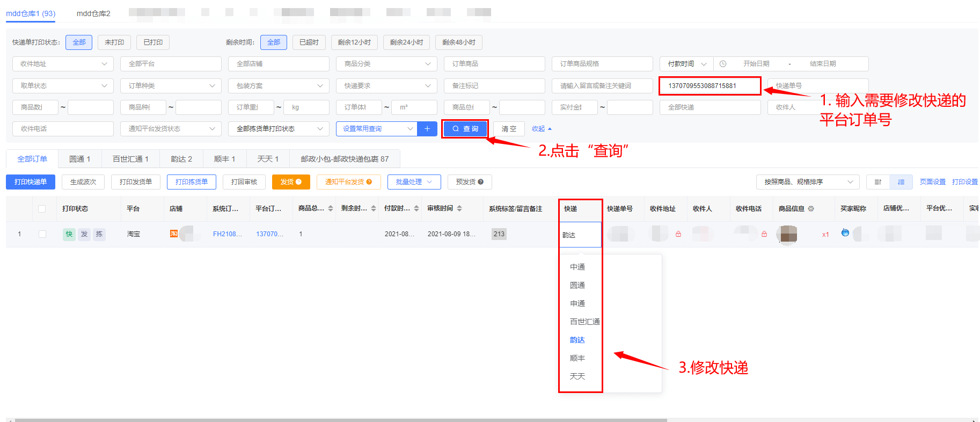Click the collapse arrow next to 收起

[x=550, y=129]
